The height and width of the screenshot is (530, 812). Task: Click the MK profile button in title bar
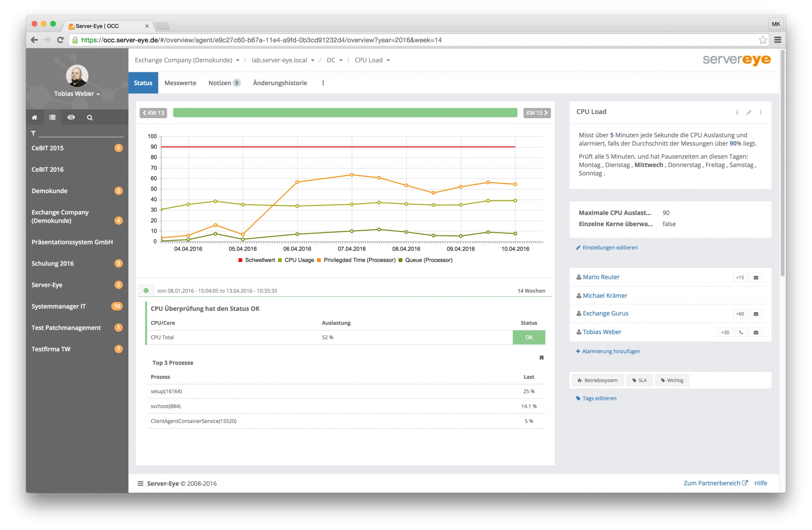coord(776,24)
